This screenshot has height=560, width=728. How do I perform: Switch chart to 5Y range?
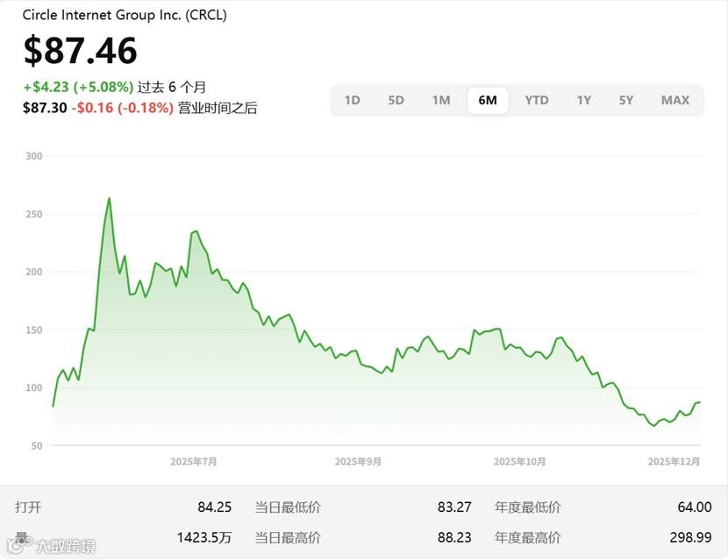pyautogui.click(x=626, y=100)
